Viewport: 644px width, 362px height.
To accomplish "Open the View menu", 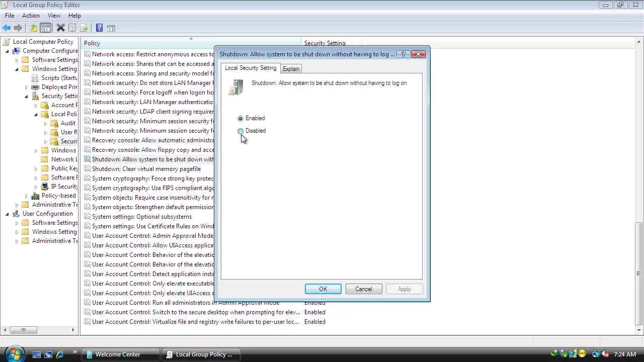I will (54, 16).
